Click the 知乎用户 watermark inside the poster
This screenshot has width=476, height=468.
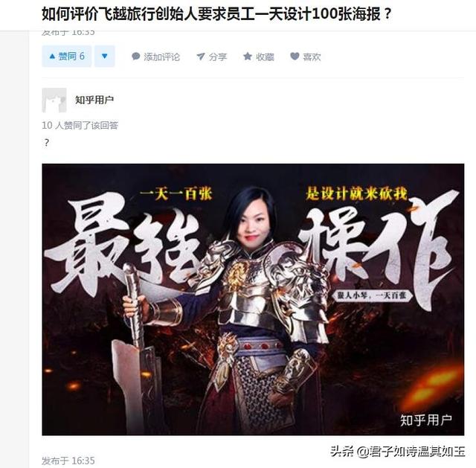[x=426, y=420]
